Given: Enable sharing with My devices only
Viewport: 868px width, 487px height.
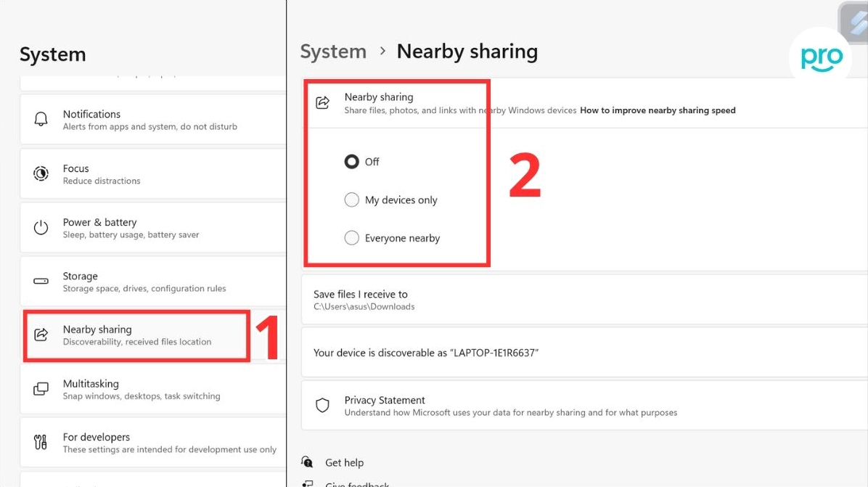Looking at the screenshot, I should (x=351, y=199).
